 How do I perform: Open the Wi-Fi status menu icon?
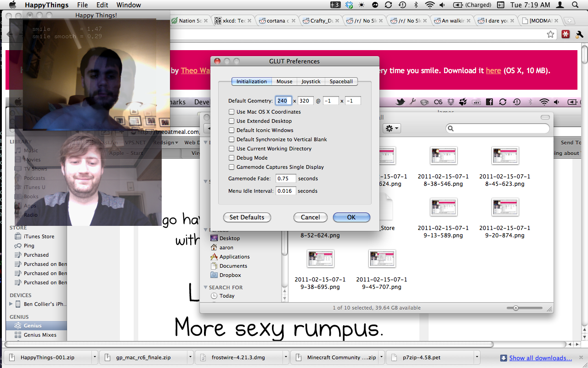pyautogui.click(x=430, y=5)
